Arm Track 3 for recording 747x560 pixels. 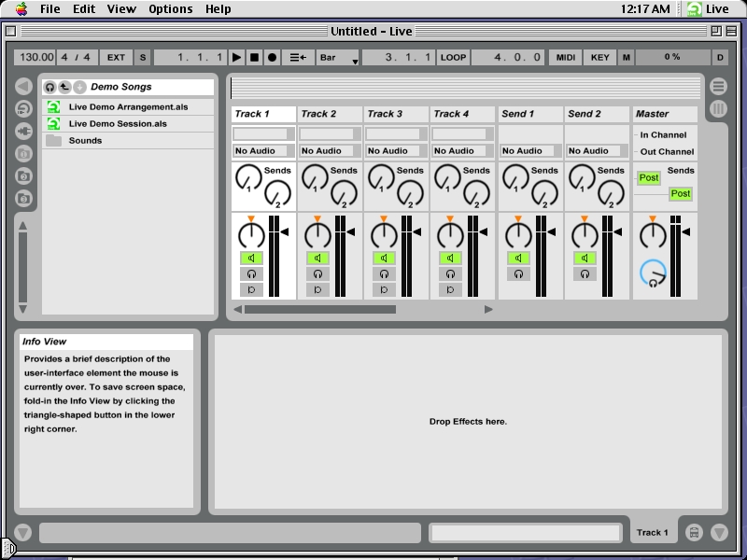pyautogui.click(x=384, y=289)
